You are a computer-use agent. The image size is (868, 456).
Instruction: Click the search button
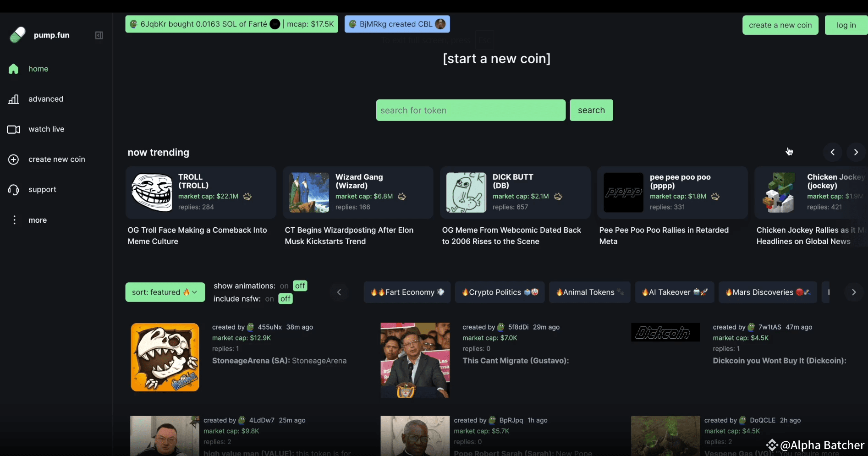[591, 110]
